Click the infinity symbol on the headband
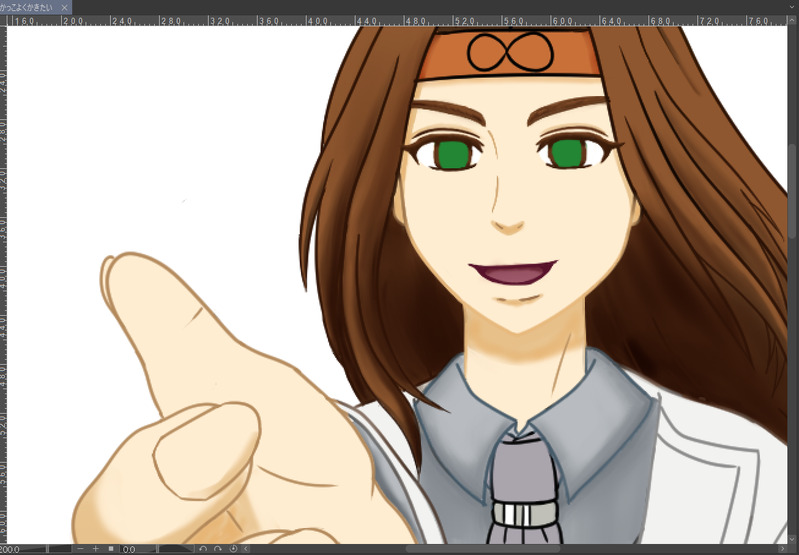799x555 pixels. coord(510,52)
